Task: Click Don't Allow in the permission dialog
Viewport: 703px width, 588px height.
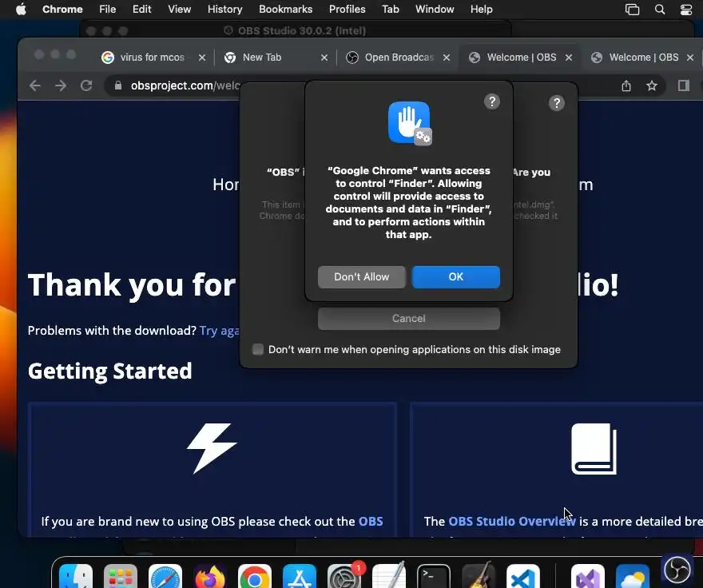Action: tap(361, 276)
